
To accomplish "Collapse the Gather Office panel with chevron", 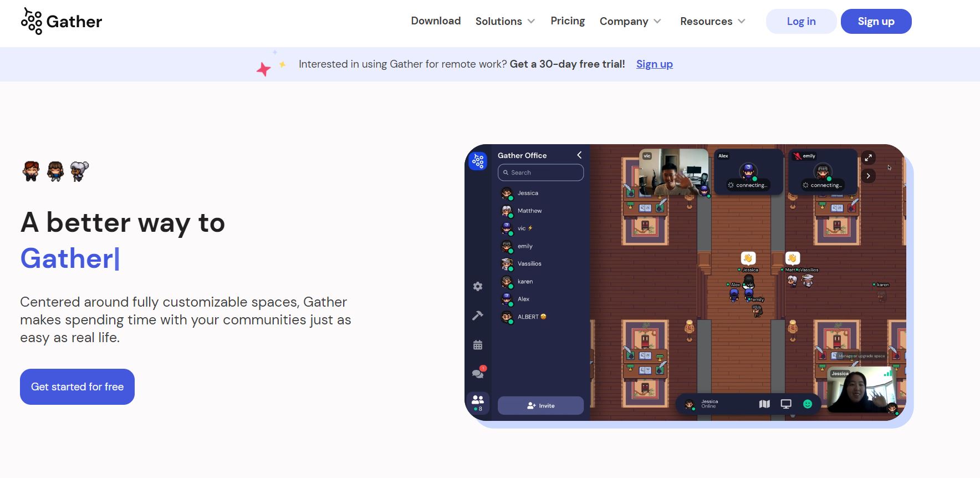I will (579, 155).
